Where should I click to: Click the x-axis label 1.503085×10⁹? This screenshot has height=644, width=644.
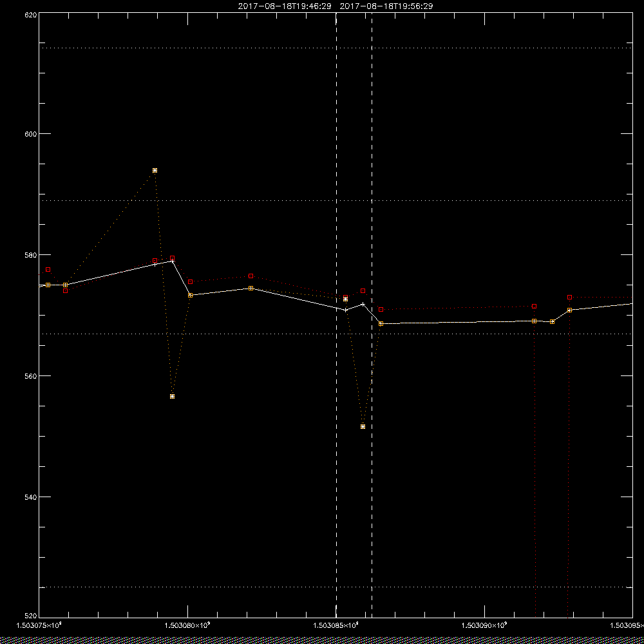tap(336, 625)
